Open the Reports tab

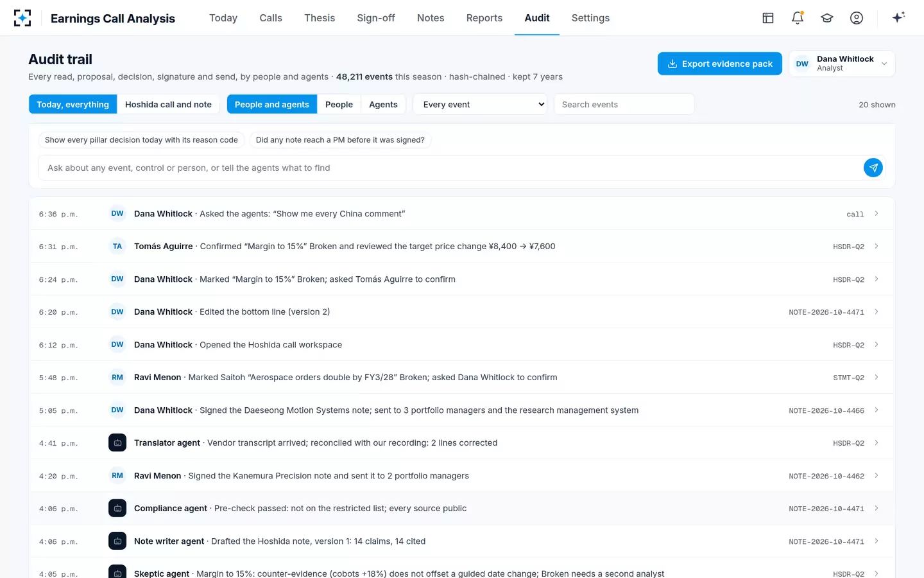pos(484,18)
